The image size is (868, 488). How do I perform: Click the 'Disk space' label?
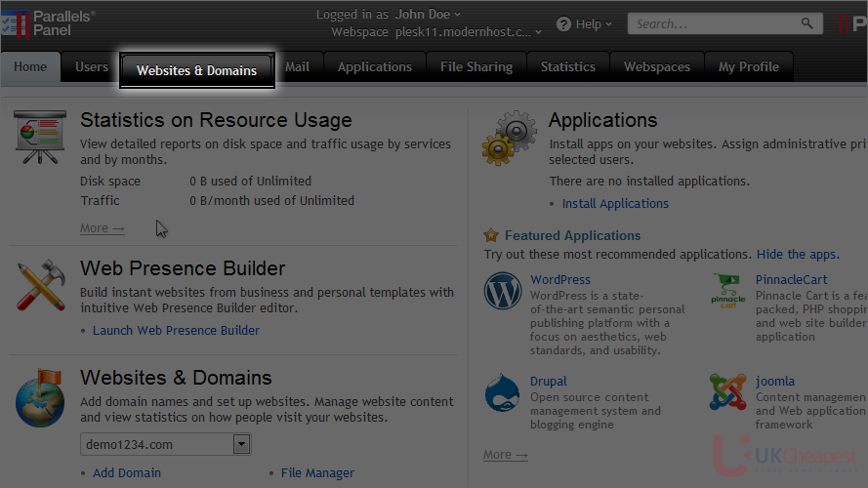(110, 182)
